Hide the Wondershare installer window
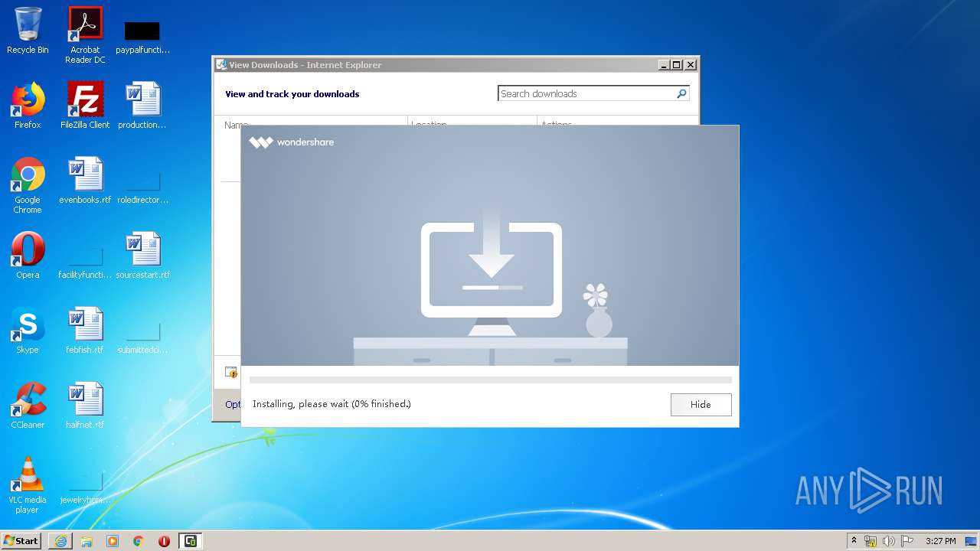The width and height of the screenshot is (980, 551). tap(701, 404)
